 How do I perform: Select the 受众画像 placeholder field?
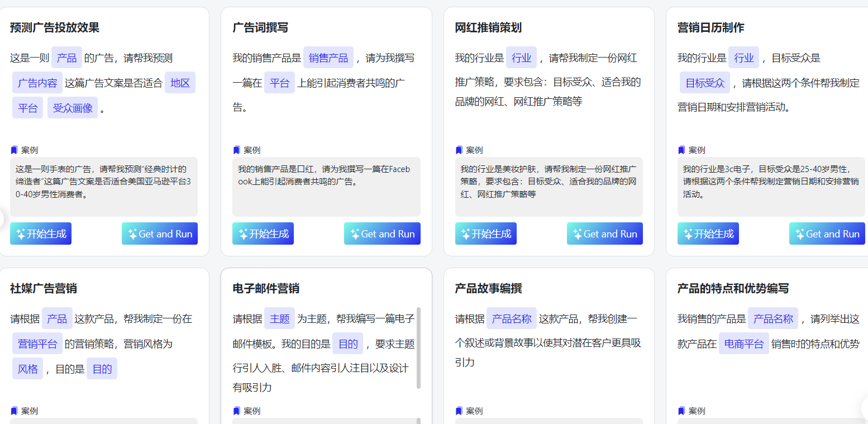(73, 108)
